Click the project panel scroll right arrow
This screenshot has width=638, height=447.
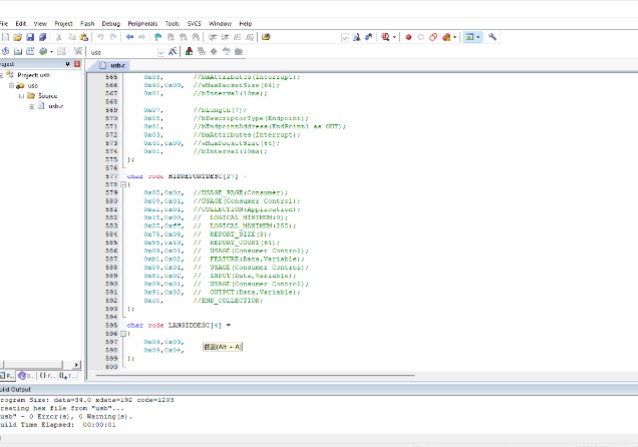tap(76, 364)
